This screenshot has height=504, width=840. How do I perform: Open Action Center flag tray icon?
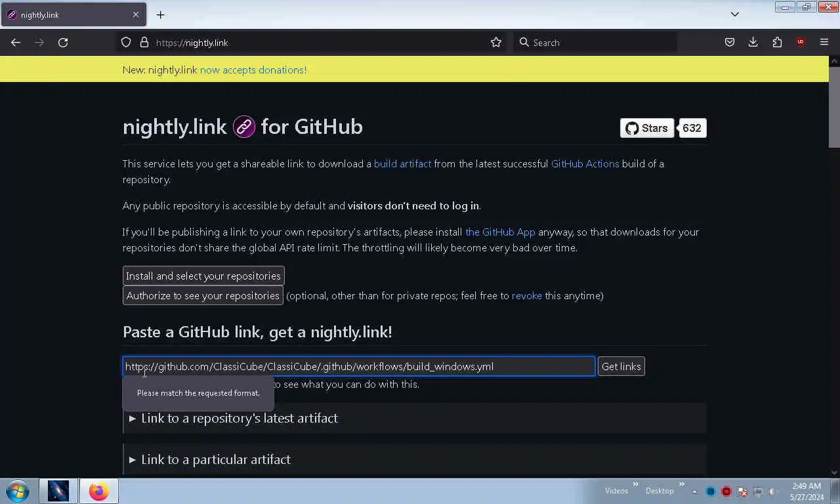[x=742, y=492]
